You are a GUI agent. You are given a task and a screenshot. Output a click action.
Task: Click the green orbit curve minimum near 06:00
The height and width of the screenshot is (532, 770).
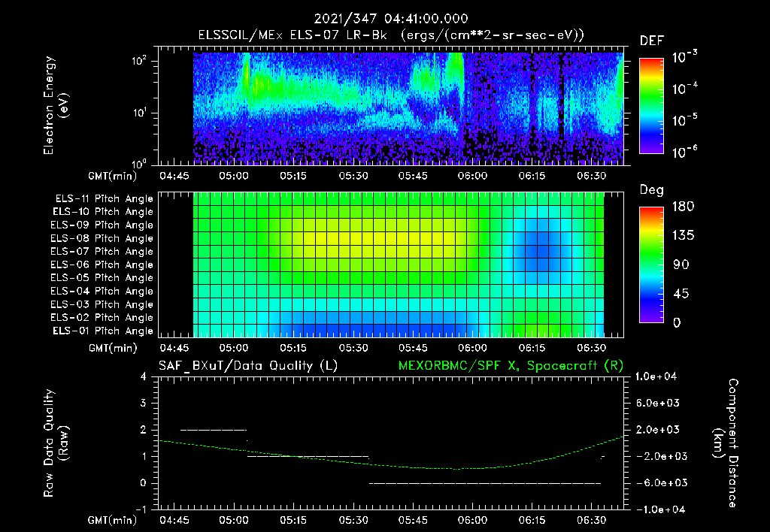tap(456, 469)
